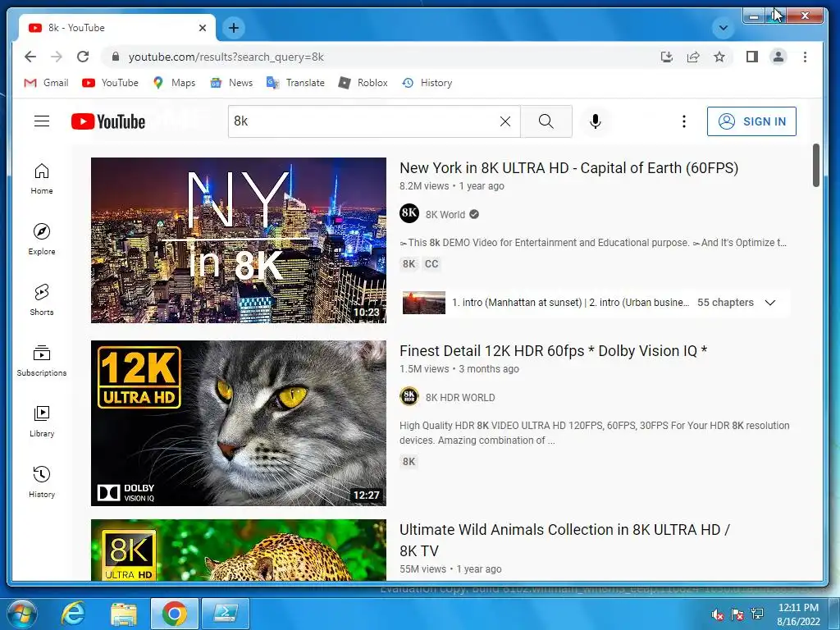Click the NY in 8K thumbnail
840x630 pixels.
point(239,240)
